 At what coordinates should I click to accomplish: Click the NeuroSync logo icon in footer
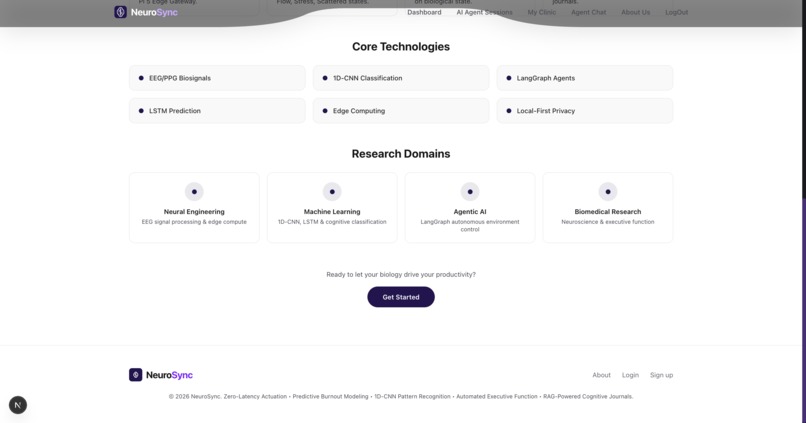135,375
